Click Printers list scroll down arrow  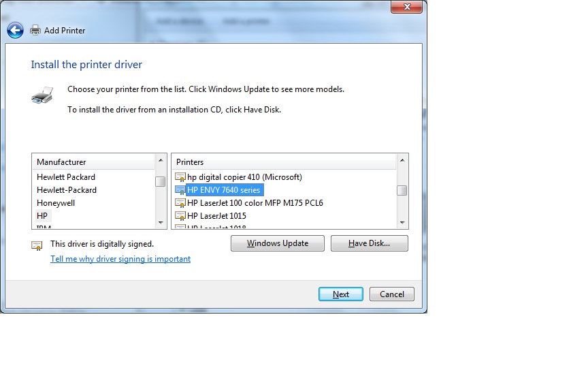click(402, 223)
